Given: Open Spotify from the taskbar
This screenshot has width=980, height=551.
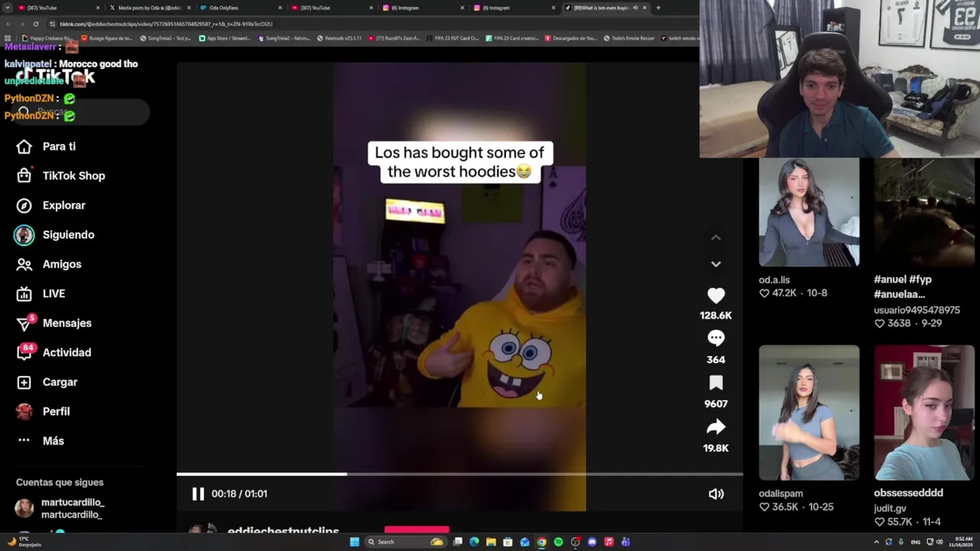Looking at the screenshot, I should coord(558,542).
